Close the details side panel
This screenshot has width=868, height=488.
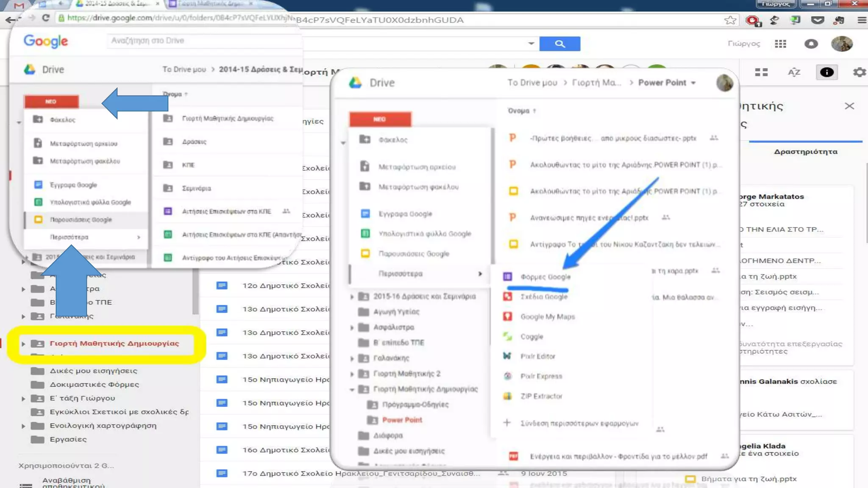coord(849,106)
